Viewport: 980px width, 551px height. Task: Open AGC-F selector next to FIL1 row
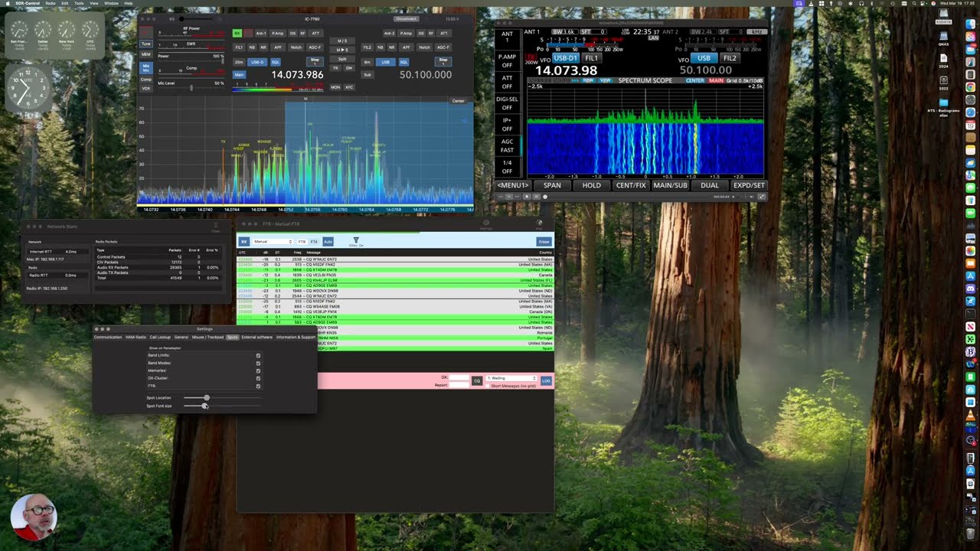[x=315, y=47]
